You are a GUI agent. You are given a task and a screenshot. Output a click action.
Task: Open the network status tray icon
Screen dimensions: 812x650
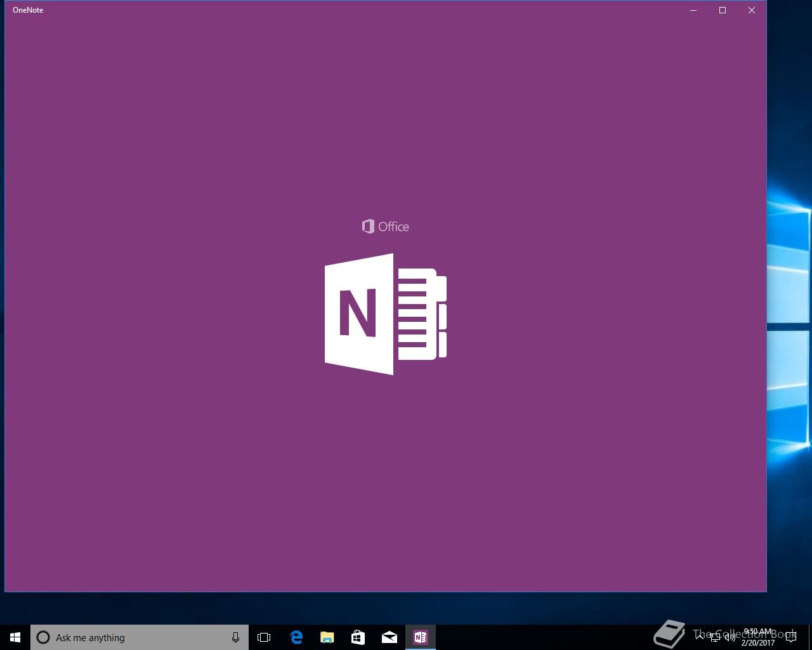tap(715, 637)
